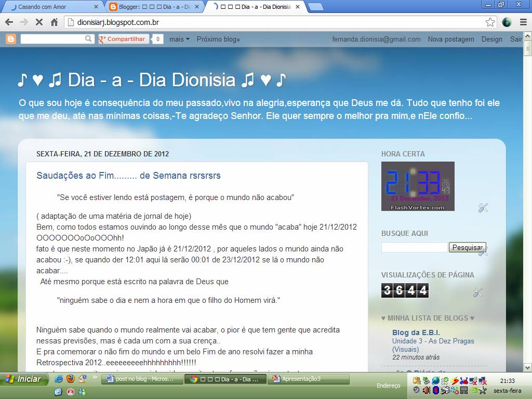Click the globe extension icon beside the address bar
This screenshot has width=532, height=399.
pos(507,22)
